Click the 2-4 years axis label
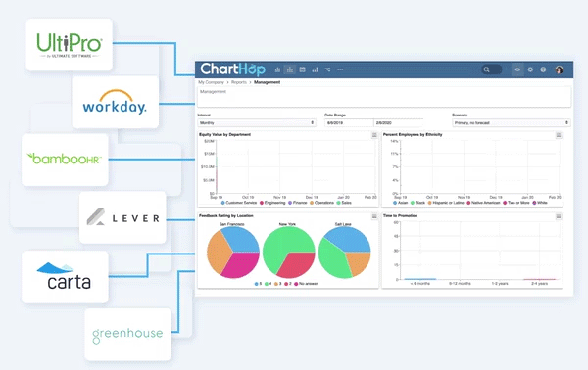 [x=539, y=284]
